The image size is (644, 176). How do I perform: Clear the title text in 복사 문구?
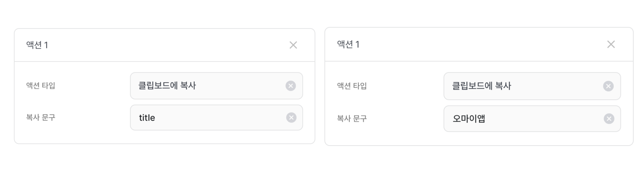(x=291, y=118)
